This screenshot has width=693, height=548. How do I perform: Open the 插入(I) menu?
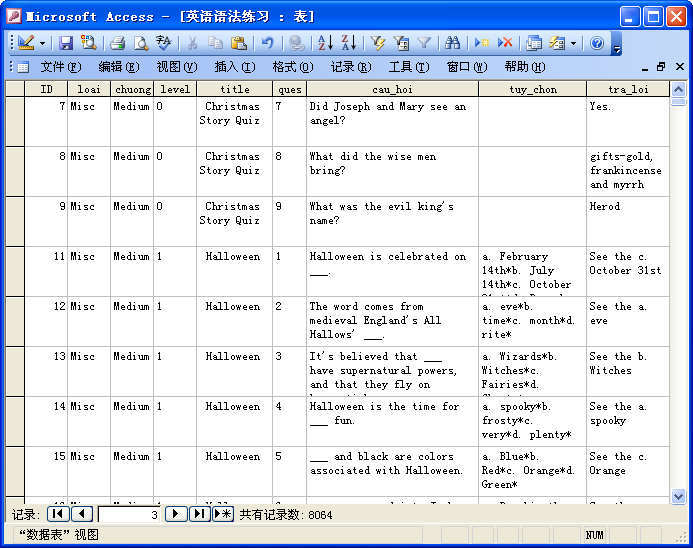(x=235, y=67)
